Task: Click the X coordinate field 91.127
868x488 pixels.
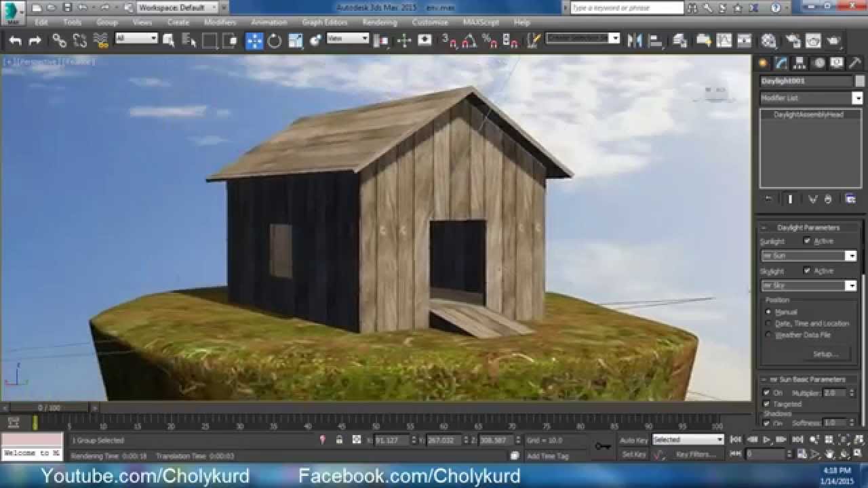Action: [x=391, y=440]
